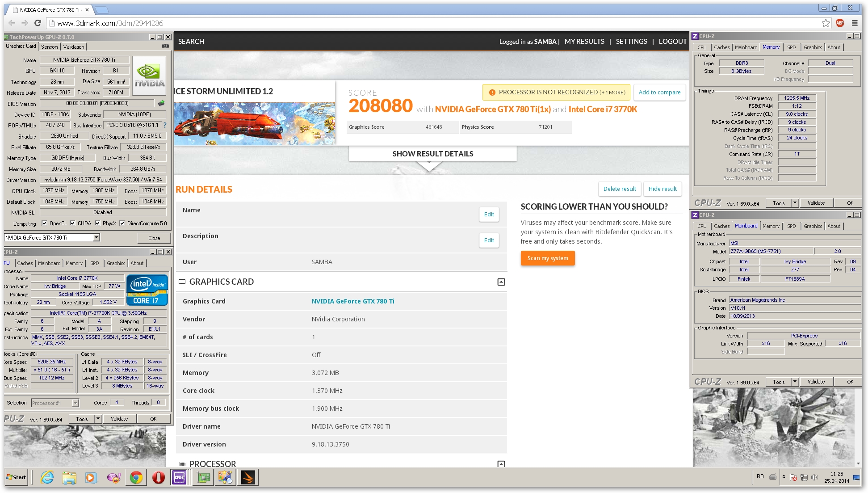Image resolution: width=868 pixels, height=493 pixels.
Task: Click Logout in the 3DMark header
Action: [x=672, y=42]
